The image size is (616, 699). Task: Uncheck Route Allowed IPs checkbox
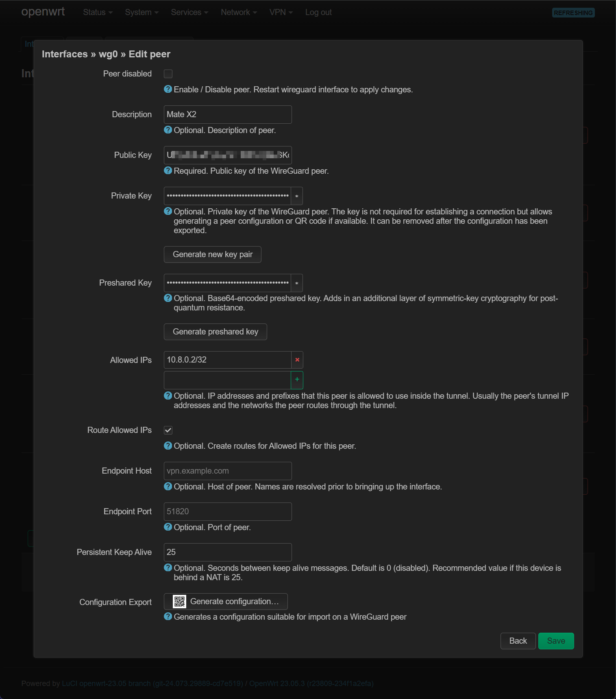pyautogui.click(x=168, y=430)
